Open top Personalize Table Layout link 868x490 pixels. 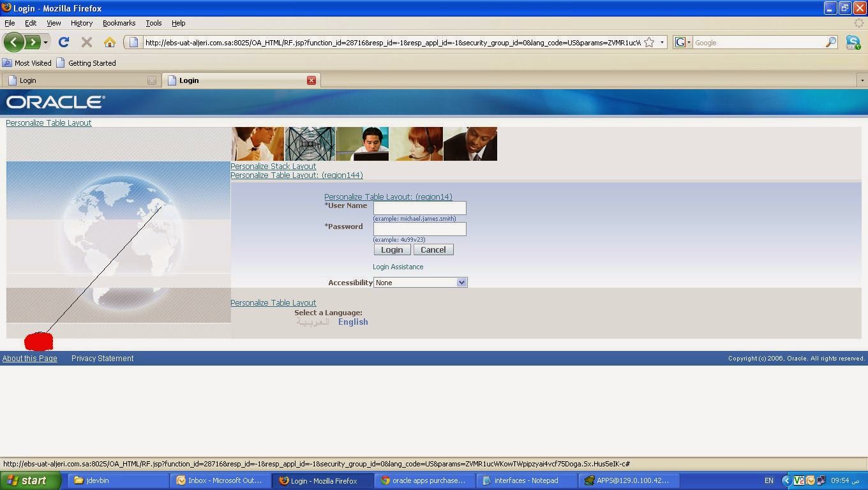(49, 123)
